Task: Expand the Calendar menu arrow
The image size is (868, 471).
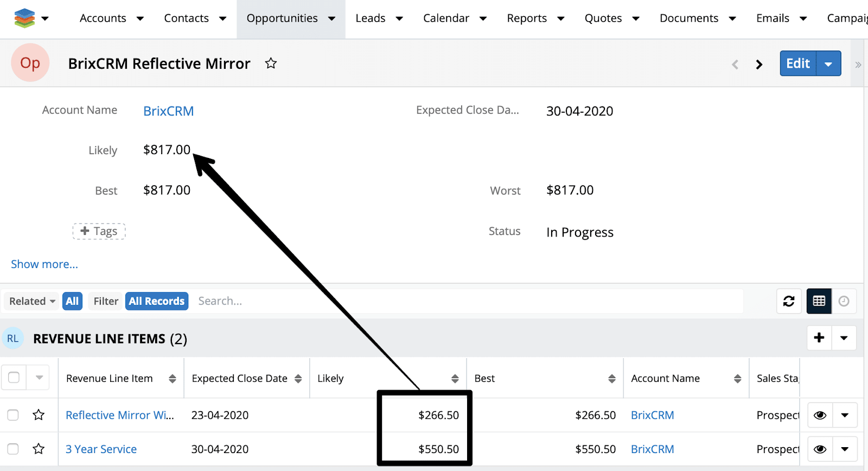Action: coord(483,18)
